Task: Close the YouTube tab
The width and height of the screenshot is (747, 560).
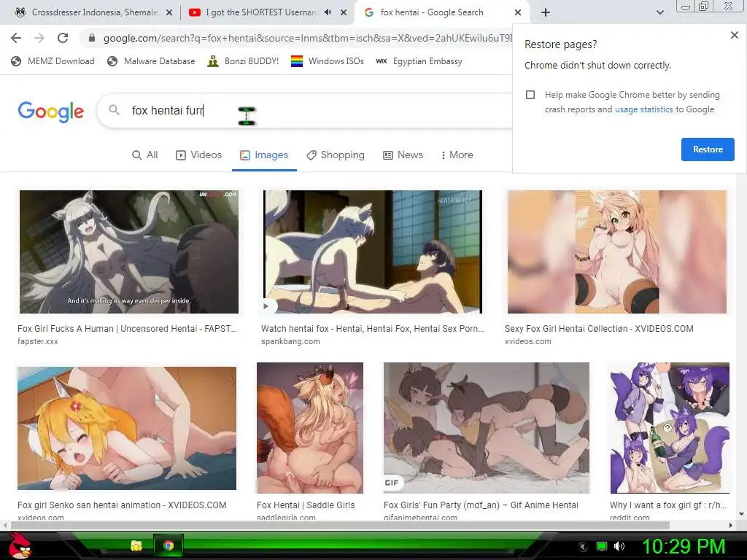Action: pyautogui.click(x=344, y=13)
